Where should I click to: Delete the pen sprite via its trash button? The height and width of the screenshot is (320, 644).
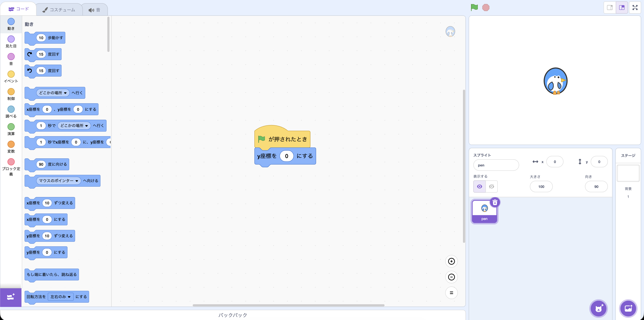pyautogui.click(x=495, y=203)
